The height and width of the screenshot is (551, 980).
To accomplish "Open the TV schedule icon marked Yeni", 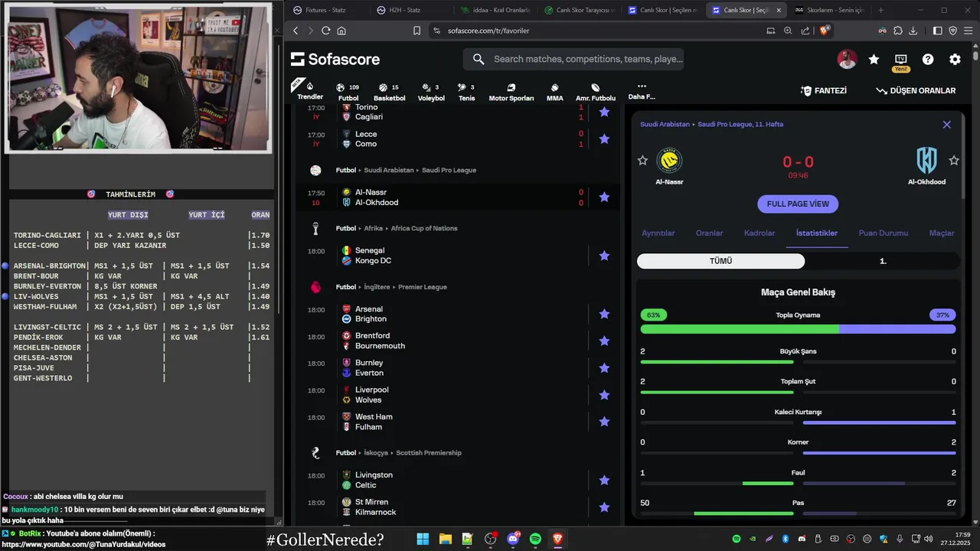I will pyautogui.click(x=901, y=60).
